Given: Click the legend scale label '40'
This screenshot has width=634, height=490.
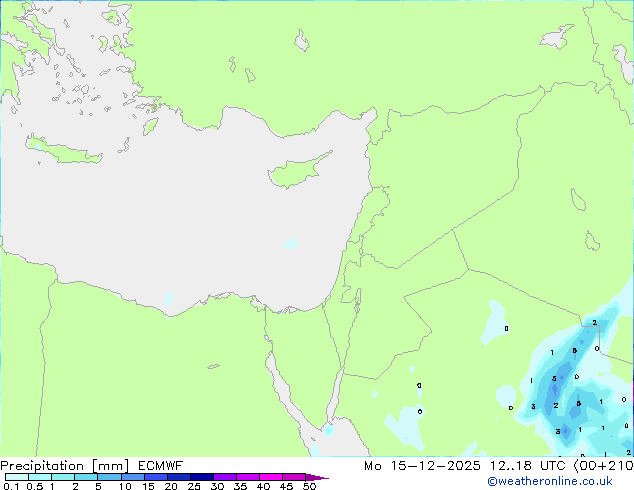Looking at the screenshot, I should point(263,486).
